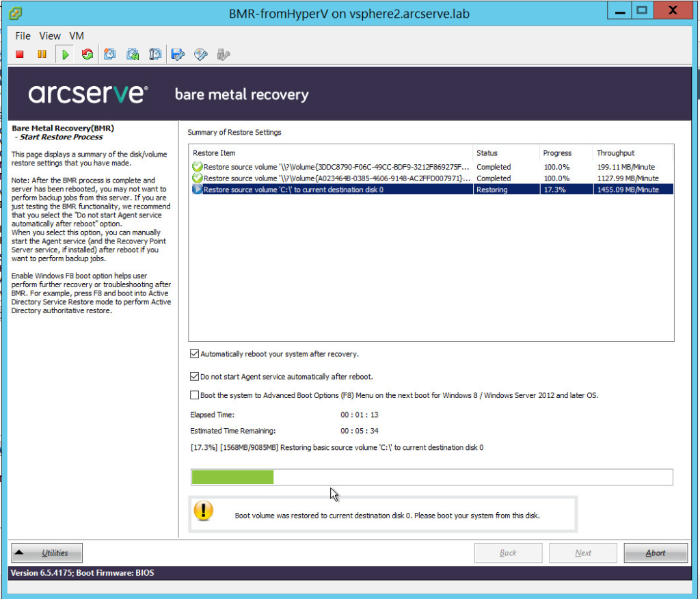Screen dimensions: 700x599
Task: Reset the VM with the red-green arrows icon
Action: pos(87,55)
